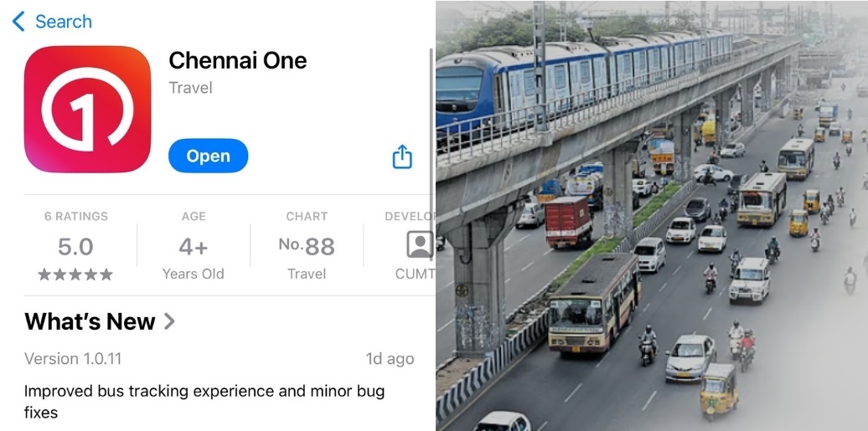Open the CUMT developer label

pos(416,274)
